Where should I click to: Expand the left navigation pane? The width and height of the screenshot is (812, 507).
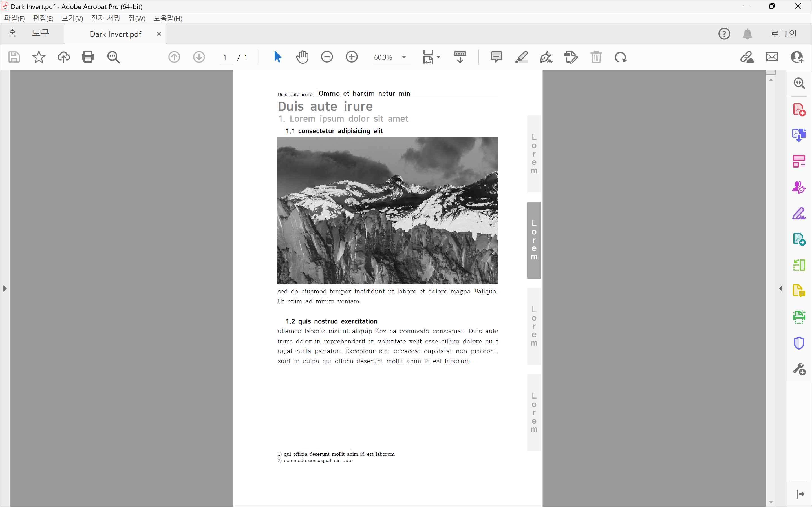[5, 288]
